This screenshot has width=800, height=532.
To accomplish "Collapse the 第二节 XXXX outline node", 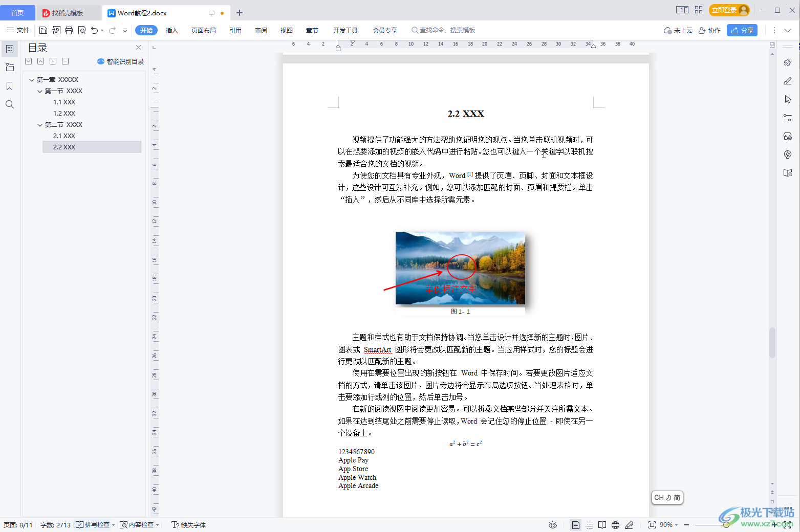I will pos(40,125).
